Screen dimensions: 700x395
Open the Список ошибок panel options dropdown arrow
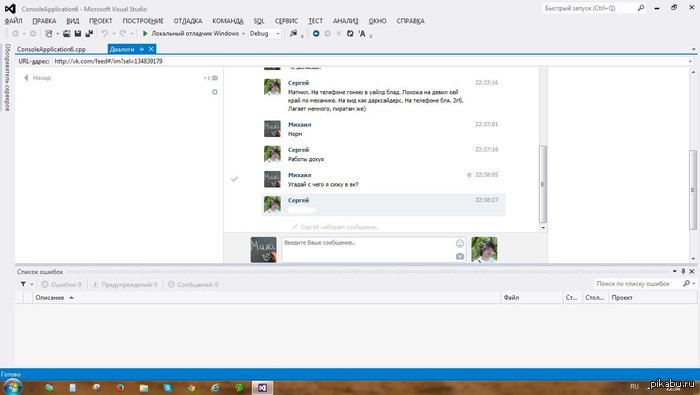(675, 271)
